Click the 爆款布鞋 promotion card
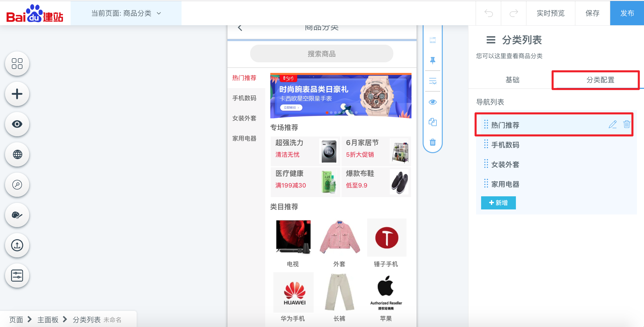Image resolution: width=644 pixels, height=327 pixels. coord(376,182)
